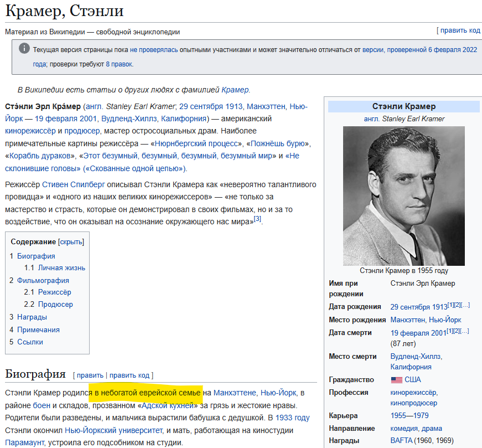Open infobox career '1955—1979' link
The image size is (482, 448).
click(x=410, y=416)
